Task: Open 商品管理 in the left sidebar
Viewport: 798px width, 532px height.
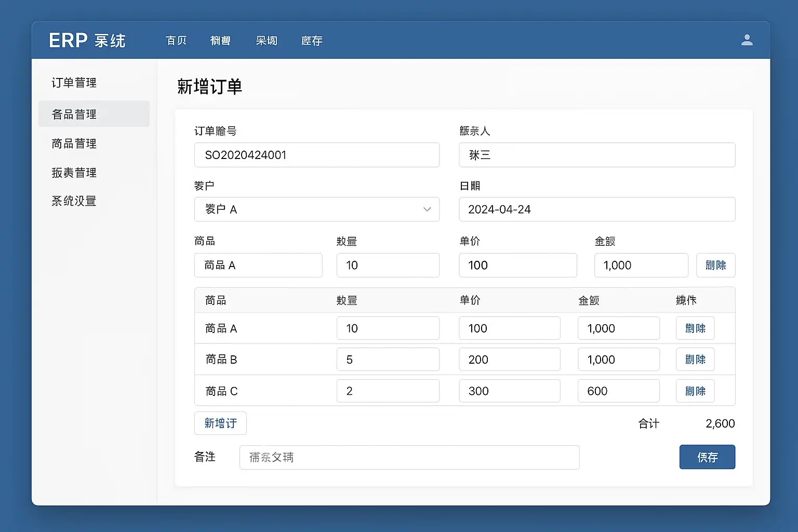Action: coord(74,143)
